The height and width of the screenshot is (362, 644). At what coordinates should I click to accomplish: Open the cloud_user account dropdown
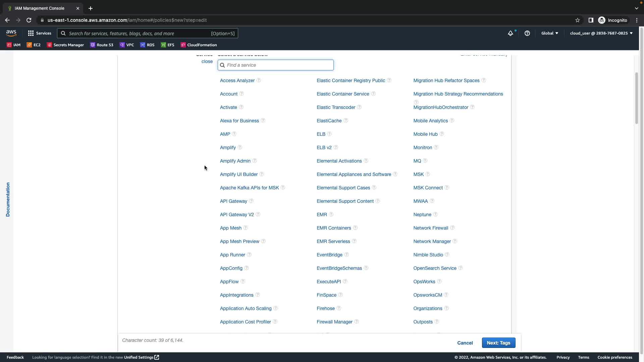tap(601, 33)
